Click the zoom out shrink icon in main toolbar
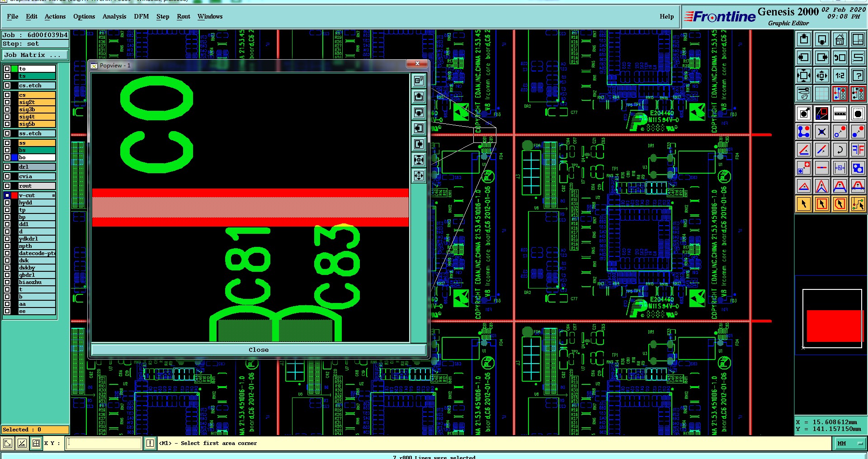868x459 pixels. [x=822, y=76]
